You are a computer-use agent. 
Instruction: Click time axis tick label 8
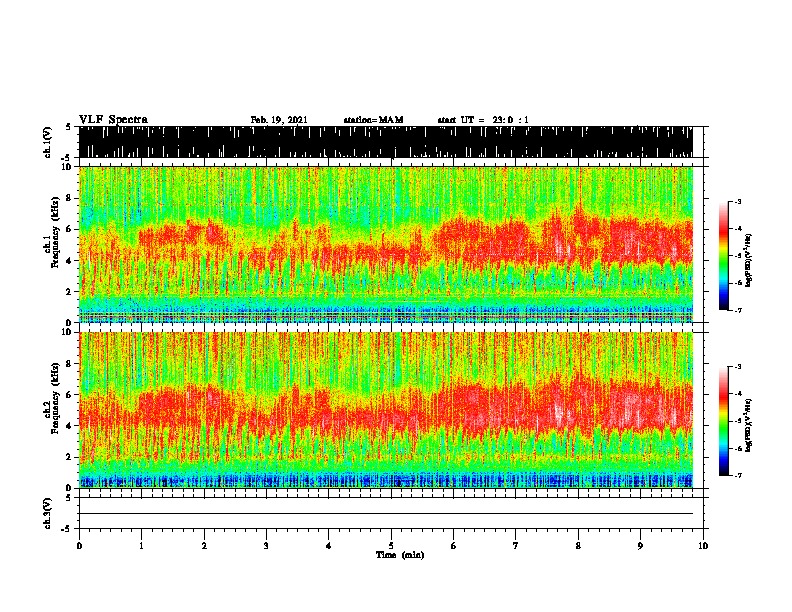point(578,545)
